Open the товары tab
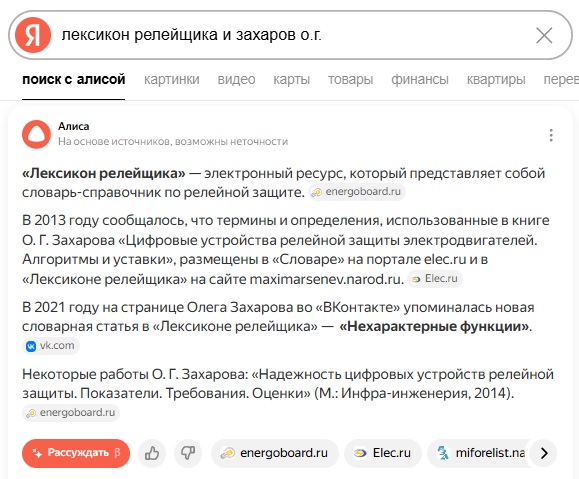Screen dimensions: 579x479 coord(350,79)
